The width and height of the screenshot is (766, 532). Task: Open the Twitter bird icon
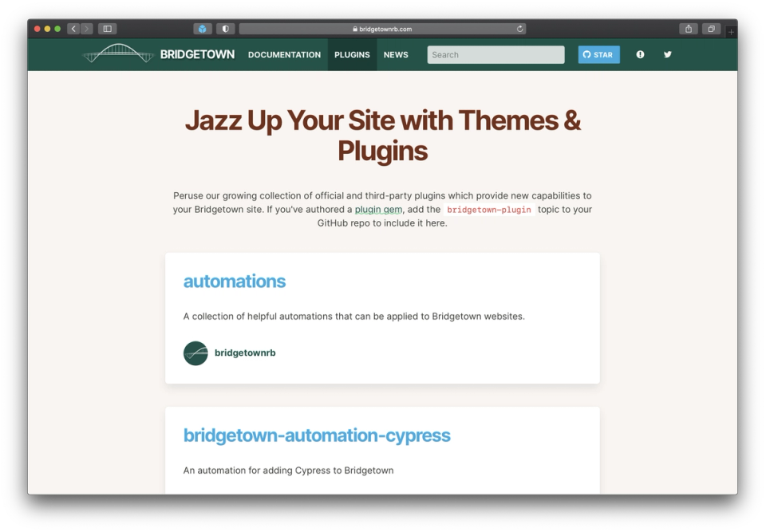coord(667,54)
